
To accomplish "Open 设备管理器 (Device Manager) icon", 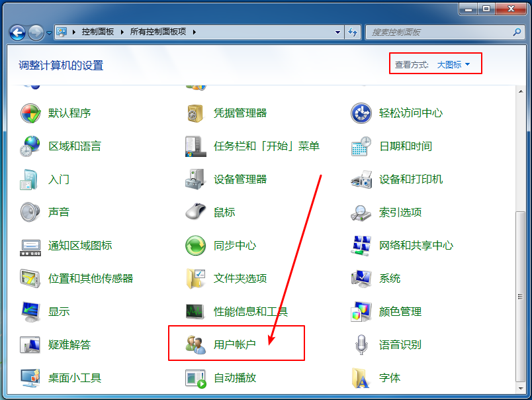I will point(196,179).
